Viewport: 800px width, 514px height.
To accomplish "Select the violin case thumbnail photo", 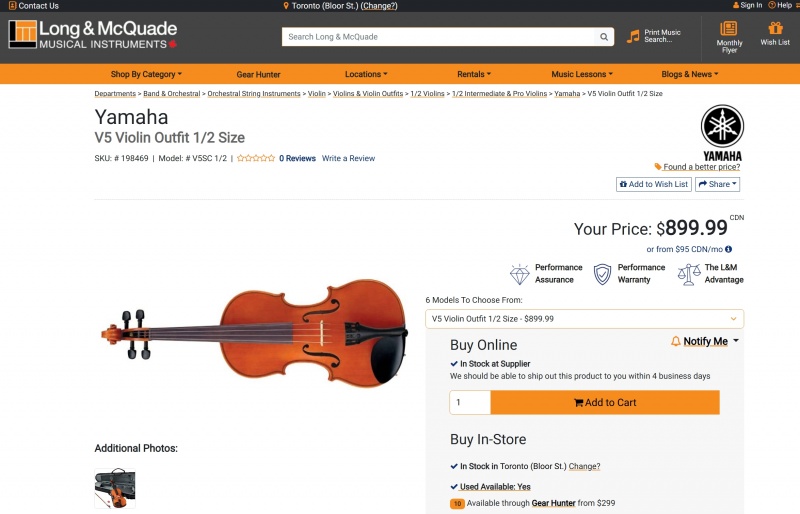I will click(115, 489).
